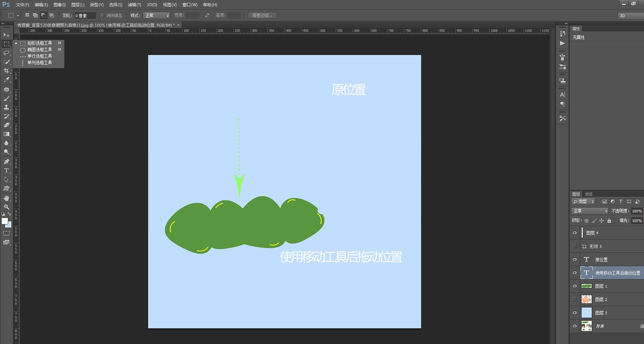This screenshot has width=644, height=344.
Task: Select the Hand tool
Action: pos(6,198)
